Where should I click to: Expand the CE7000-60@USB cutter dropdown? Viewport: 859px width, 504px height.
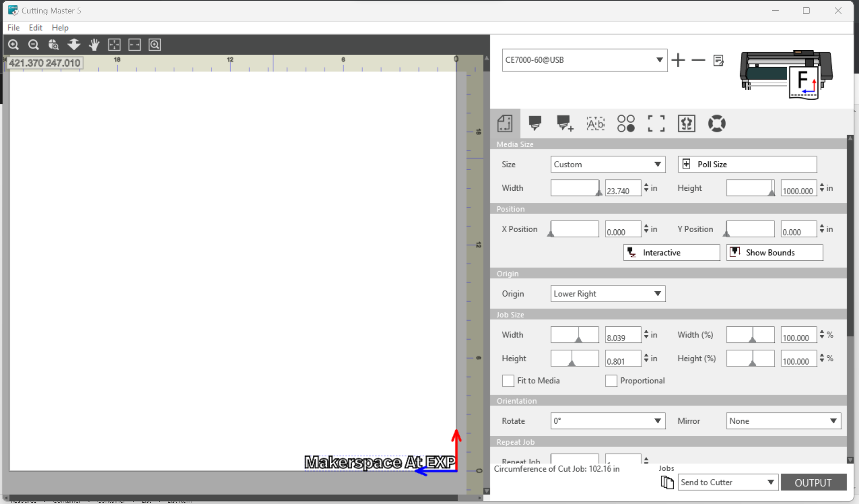584,60
